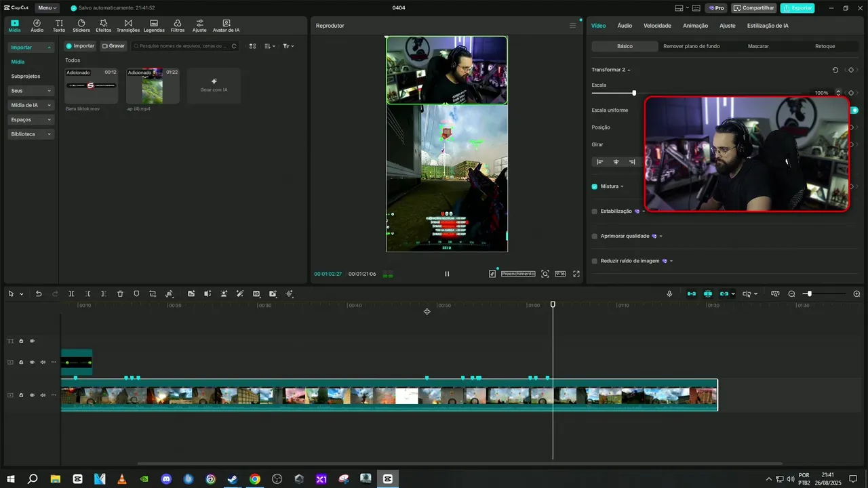This screenshot has width=868, height=488.
Task: Switch media view to grid layout
Action: click(252, 46)
